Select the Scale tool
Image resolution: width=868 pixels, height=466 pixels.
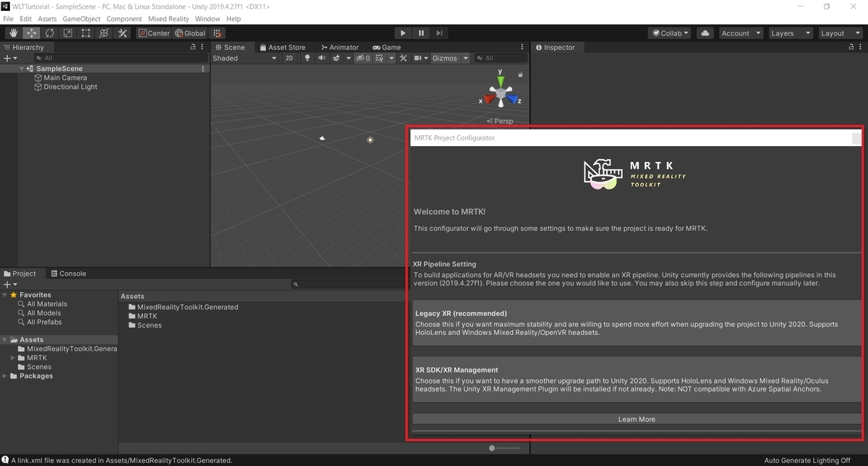pyautogui.click(x=68, y=33)
